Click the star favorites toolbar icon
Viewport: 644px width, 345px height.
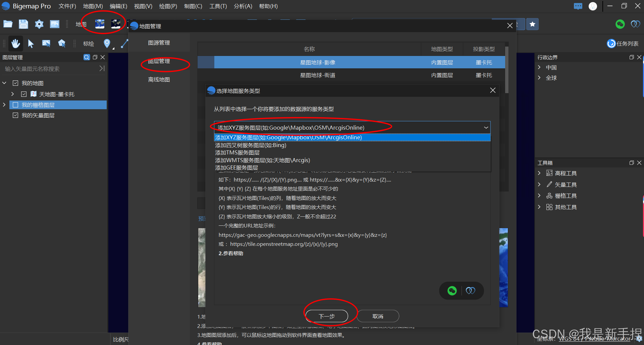pyautogui.click(x=532, y=24)
